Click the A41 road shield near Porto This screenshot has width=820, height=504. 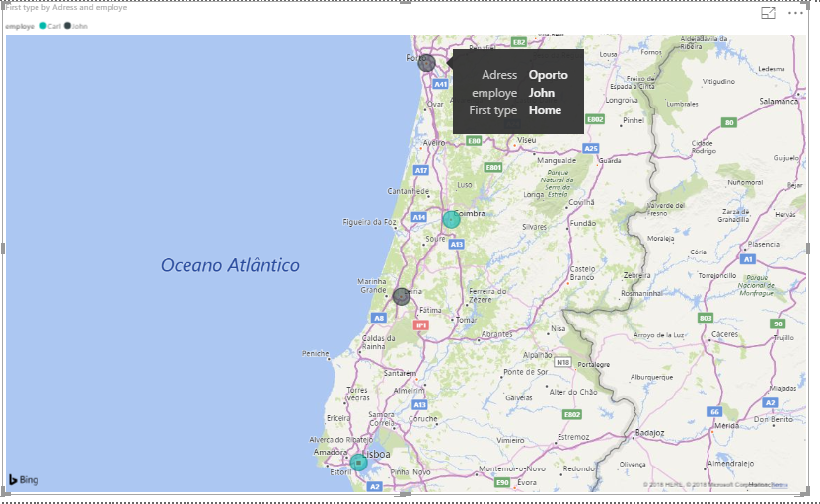[440, 84]
